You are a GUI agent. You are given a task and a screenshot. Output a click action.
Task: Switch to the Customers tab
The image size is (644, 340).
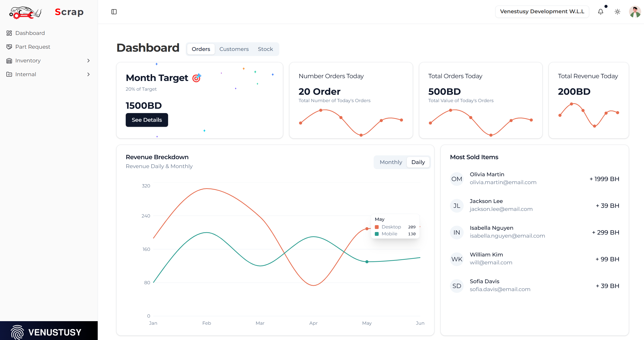point(234,49)
